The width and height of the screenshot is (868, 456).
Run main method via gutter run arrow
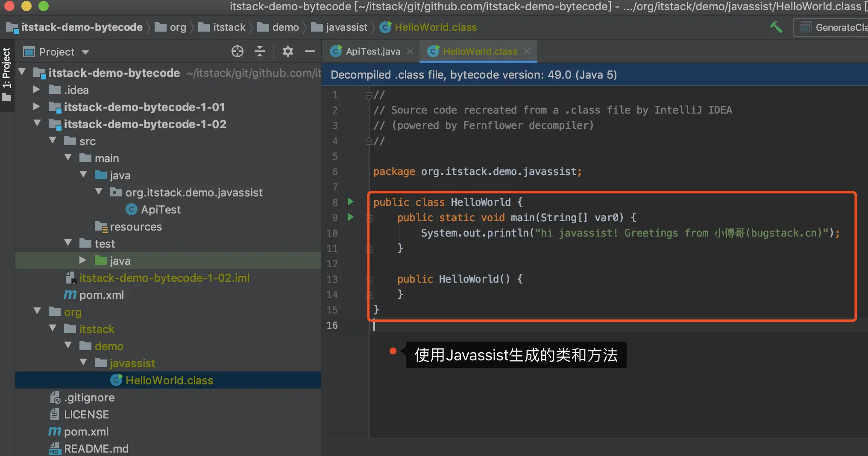pyautogui.click(x=350, y=217)
